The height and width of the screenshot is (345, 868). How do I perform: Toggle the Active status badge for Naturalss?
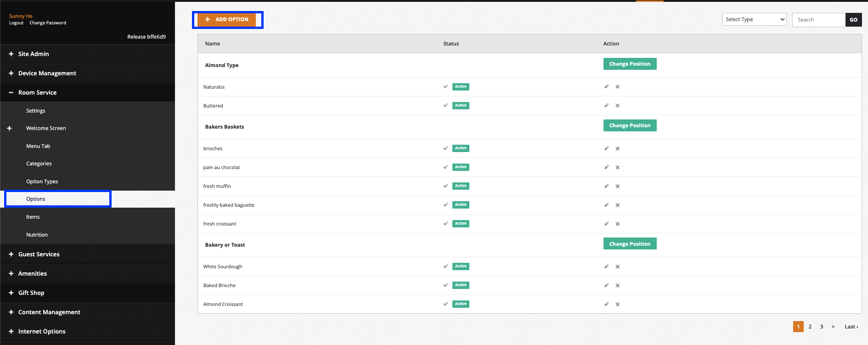(461, 87)
